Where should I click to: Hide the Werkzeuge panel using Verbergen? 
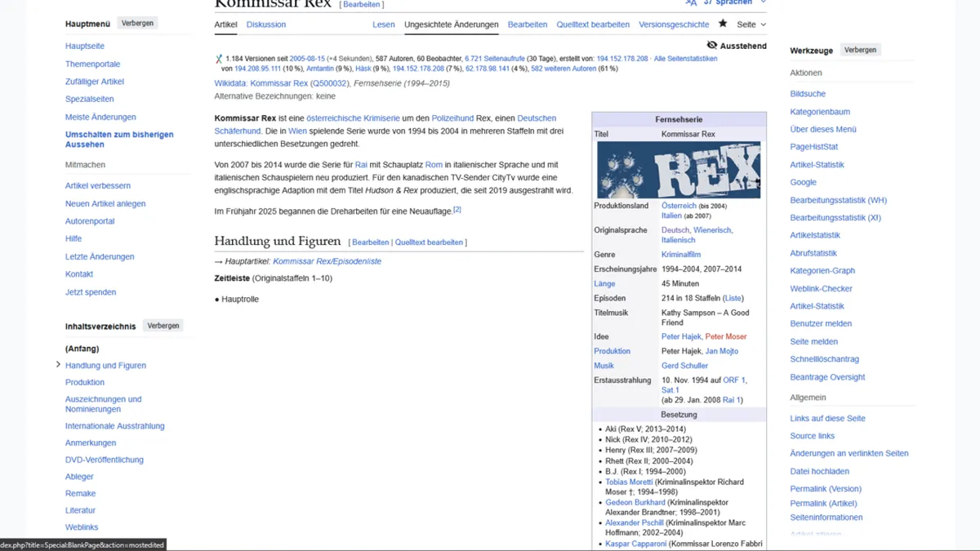860,50
